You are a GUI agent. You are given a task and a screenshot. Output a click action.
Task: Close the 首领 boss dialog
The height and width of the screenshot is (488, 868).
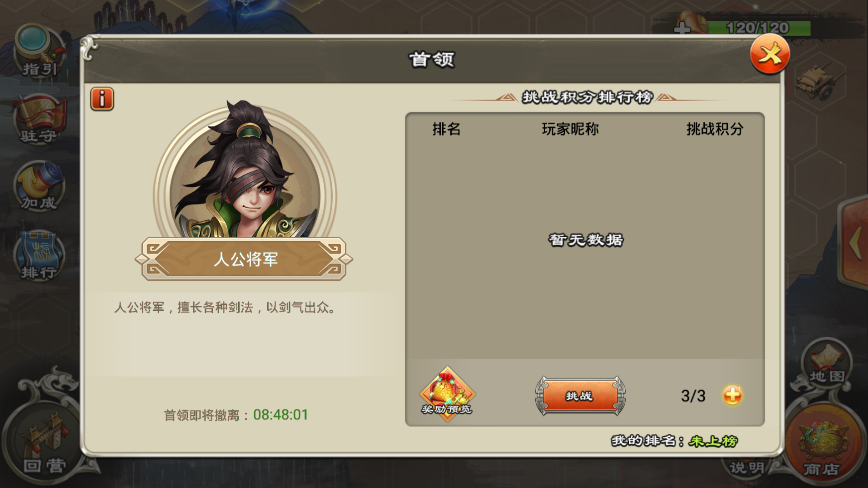[770, 54]
